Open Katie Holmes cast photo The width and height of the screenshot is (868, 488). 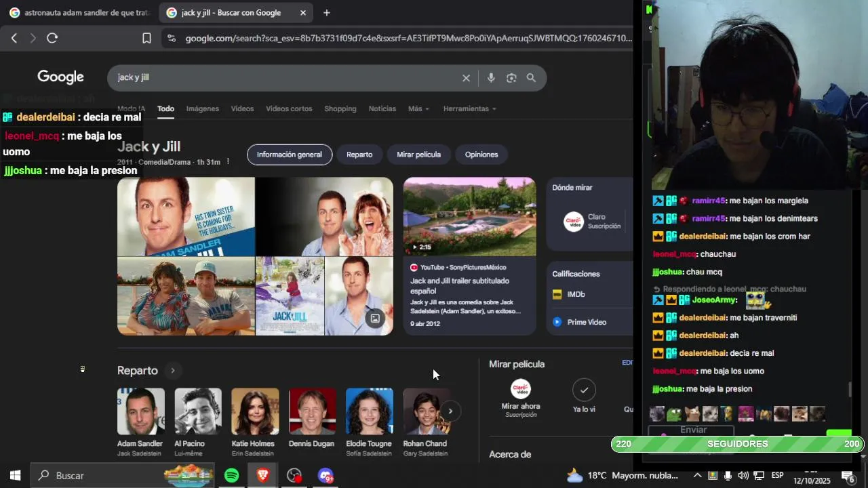click(x=255, y=411)
